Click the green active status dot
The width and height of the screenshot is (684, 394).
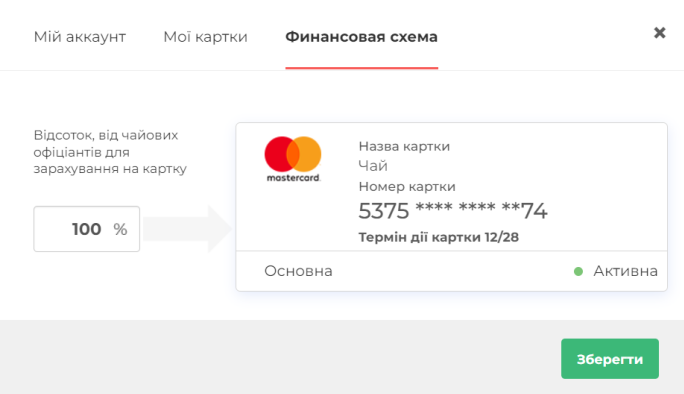click(x=578, y=272)
